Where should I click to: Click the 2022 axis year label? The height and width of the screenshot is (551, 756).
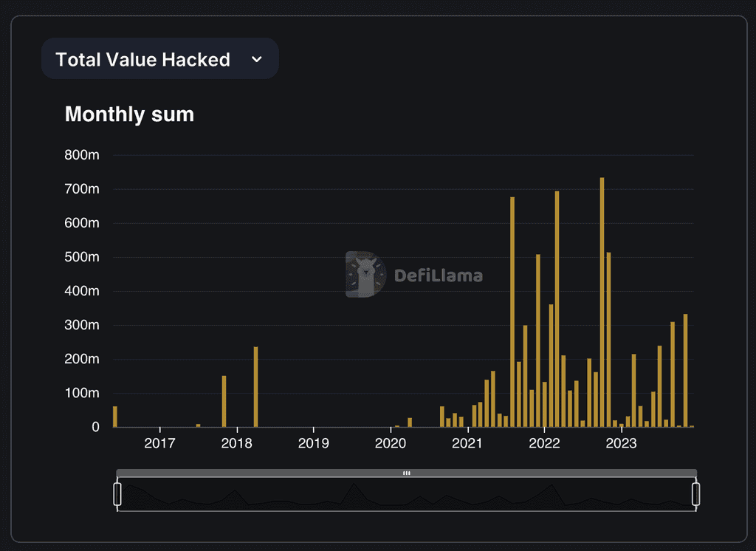(x=544, y=443)
